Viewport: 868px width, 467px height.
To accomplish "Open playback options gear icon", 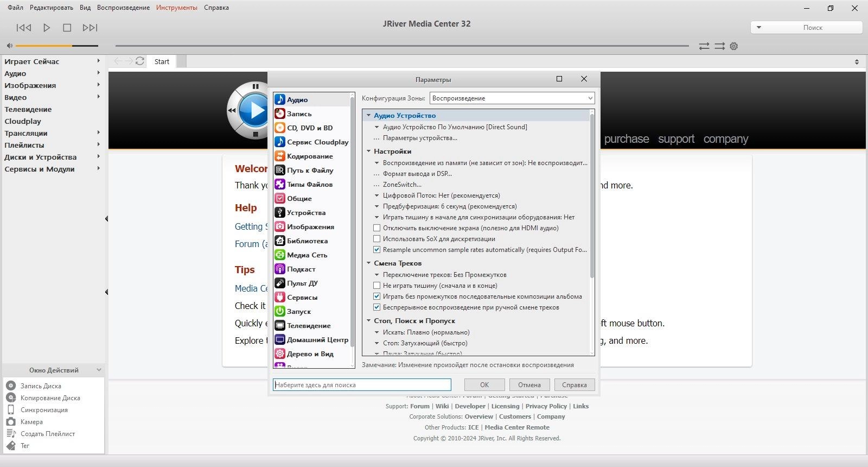I will [734, 47].
